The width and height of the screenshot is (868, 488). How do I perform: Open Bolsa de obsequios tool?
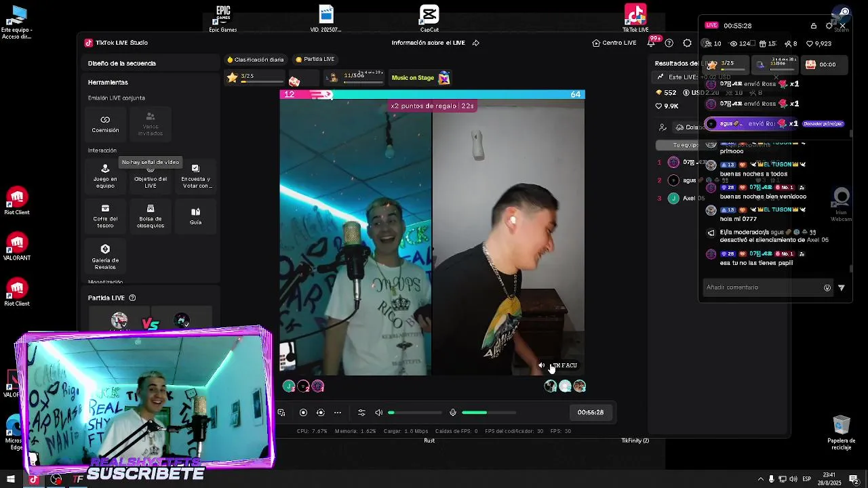click(x=151, y=216)
